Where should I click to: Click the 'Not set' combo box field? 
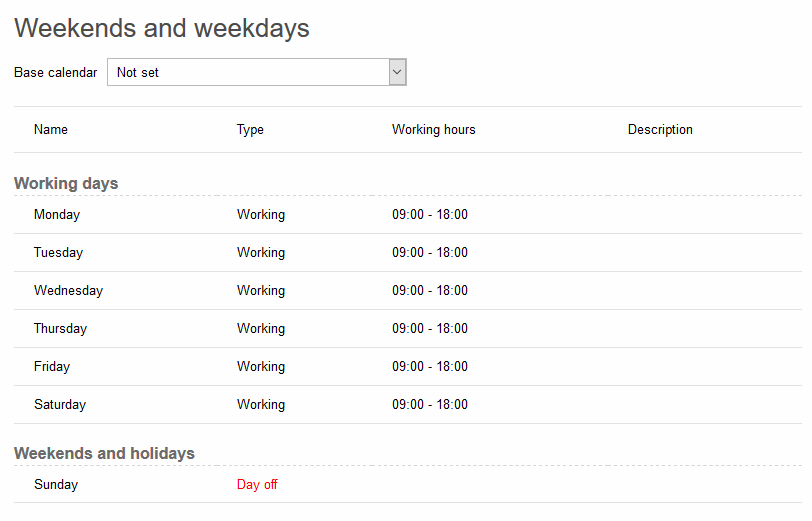(257, 72)
